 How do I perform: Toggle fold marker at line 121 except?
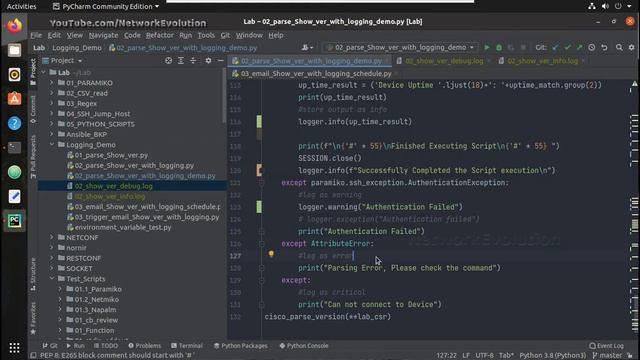pyautogui.click(x=262, y=183)
